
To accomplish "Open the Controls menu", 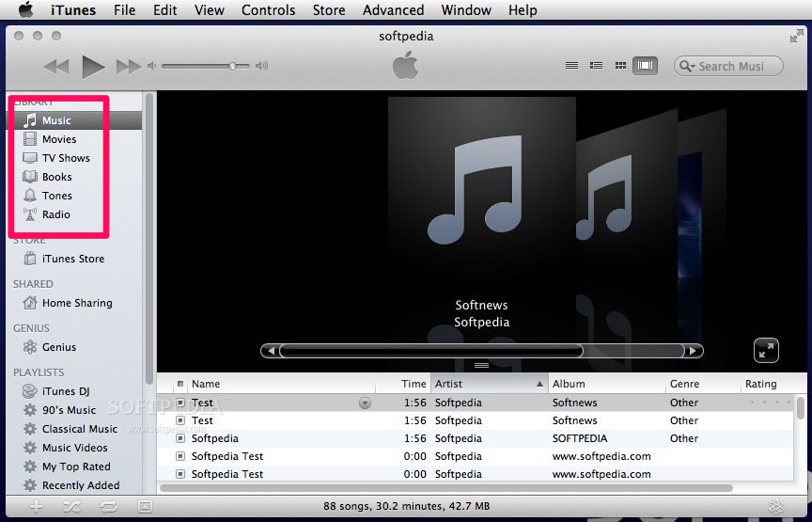I will point(268,9).
